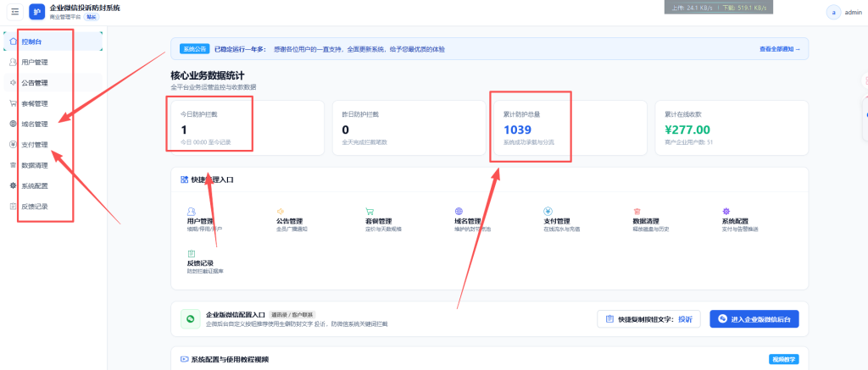Open 公告管理 in the sidebar

[x=53, y=83]
